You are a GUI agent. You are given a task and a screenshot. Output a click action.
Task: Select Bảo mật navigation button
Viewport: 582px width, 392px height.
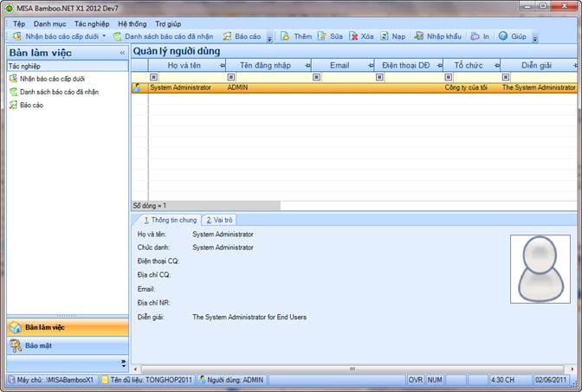click(68, 345)
